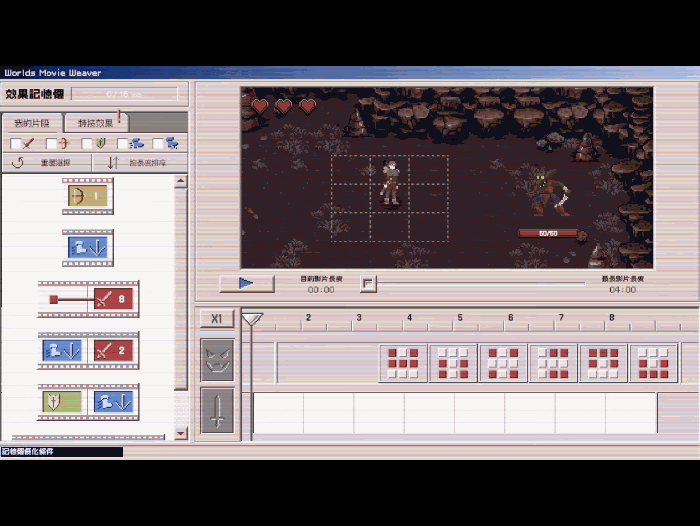
Task: Click the movie length slider handle
Action: tap(367, 284)
